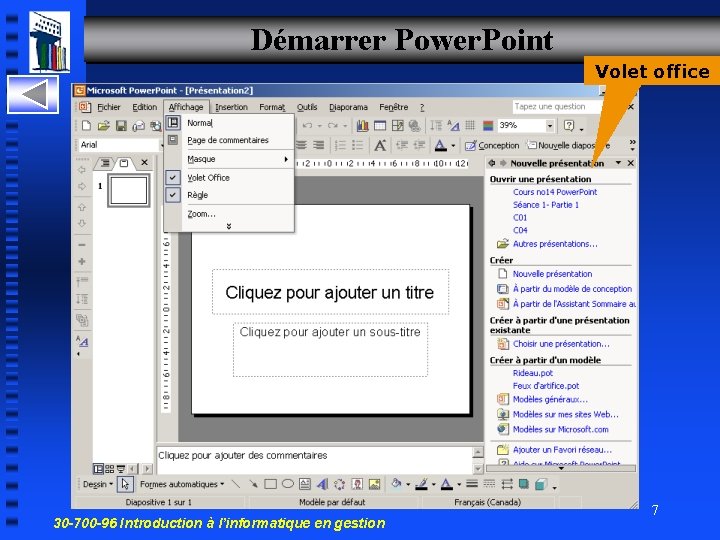
Task: Insert a text box from drawing toolbar
Action: click(x=304, y=484)
